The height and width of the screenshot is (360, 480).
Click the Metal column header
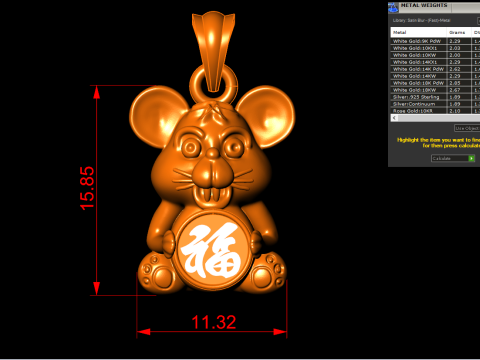[x=418, y=32]
